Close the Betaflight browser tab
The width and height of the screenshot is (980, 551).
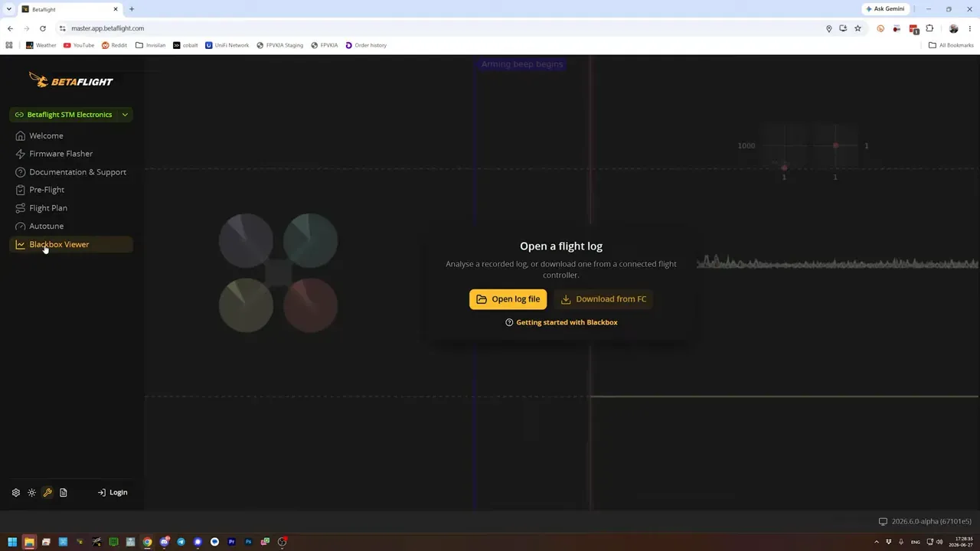(116, 9)
